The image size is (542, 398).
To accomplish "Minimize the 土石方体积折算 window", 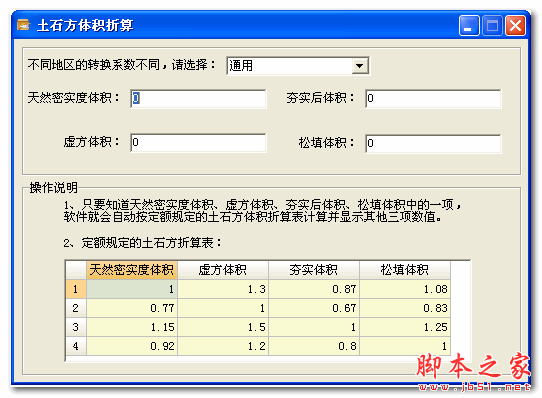I will tap(469, 26).
